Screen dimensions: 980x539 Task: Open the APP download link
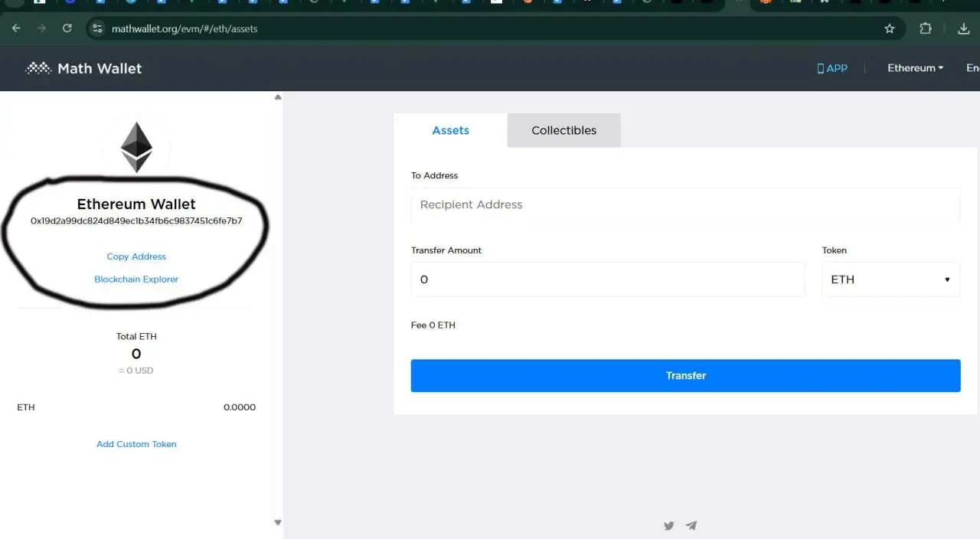click(x=832, y=68)
